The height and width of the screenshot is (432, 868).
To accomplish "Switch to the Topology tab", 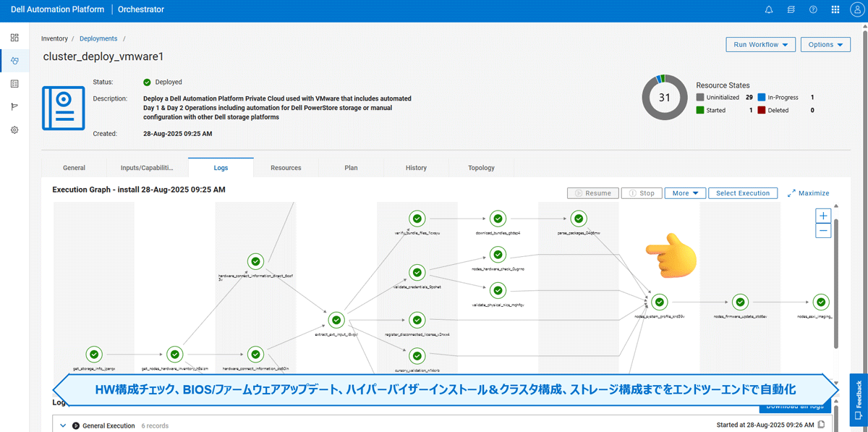I will [481, 168].
